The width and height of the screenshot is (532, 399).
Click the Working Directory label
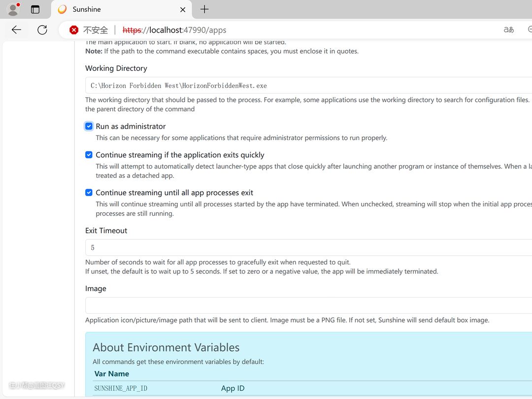coord(116,68)
